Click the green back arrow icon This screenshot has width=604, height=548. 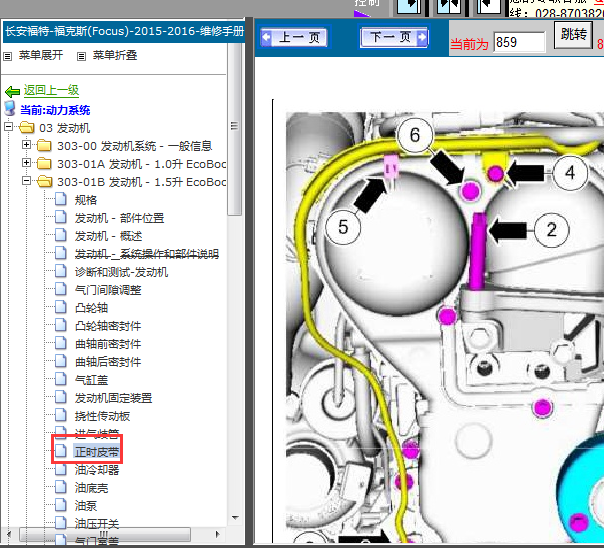click(12, 92)
